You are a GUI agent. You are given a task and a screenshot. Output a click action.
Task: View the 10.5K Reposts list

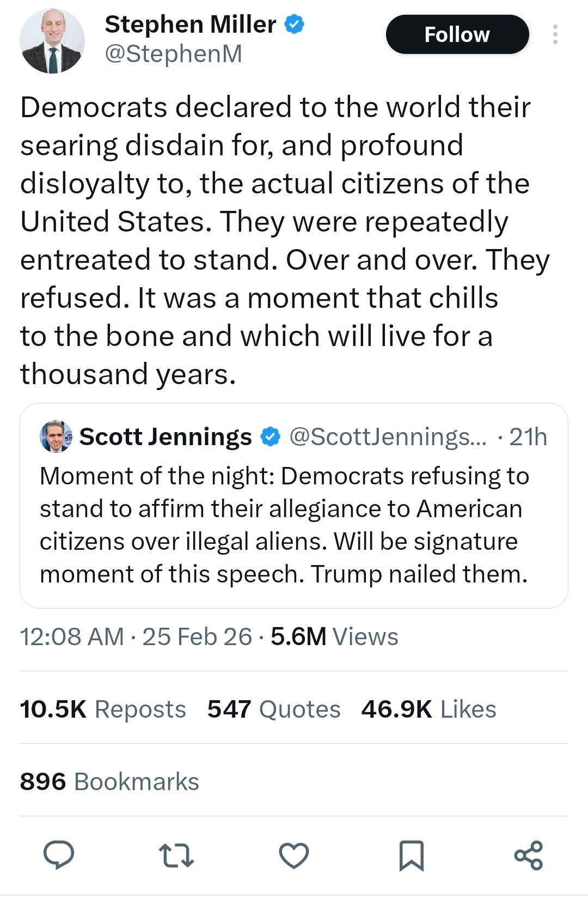[103, 709]
